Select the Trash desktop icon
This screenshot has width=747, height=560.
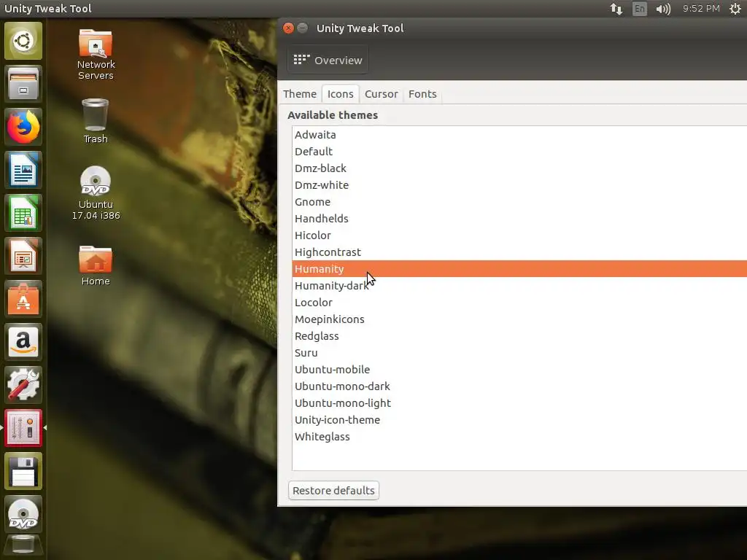pyautogui.click(x=96, y=121)
